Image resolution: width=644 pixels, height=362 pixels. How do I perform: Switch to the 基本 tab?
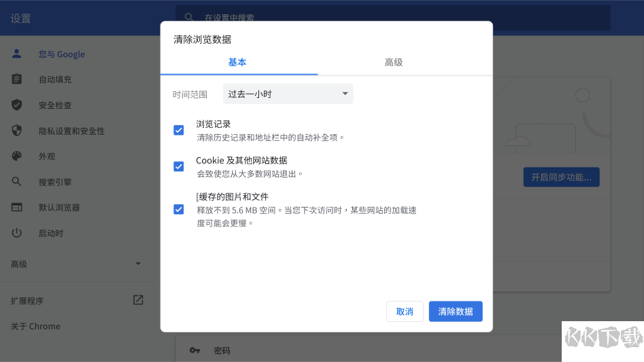pyautogui.click(x=237, y=63)
